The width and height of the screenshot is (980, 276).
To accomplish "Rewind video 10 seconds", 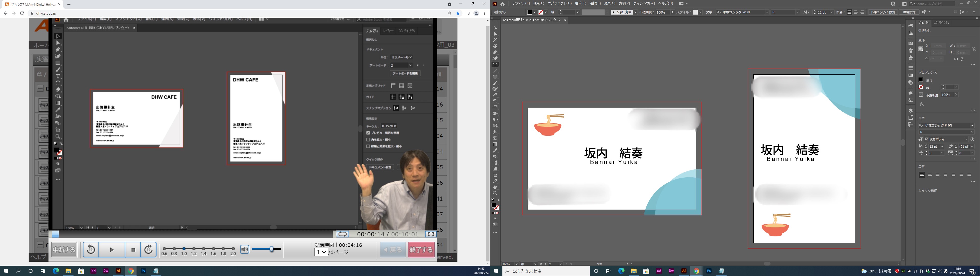I will click(91, 250).
